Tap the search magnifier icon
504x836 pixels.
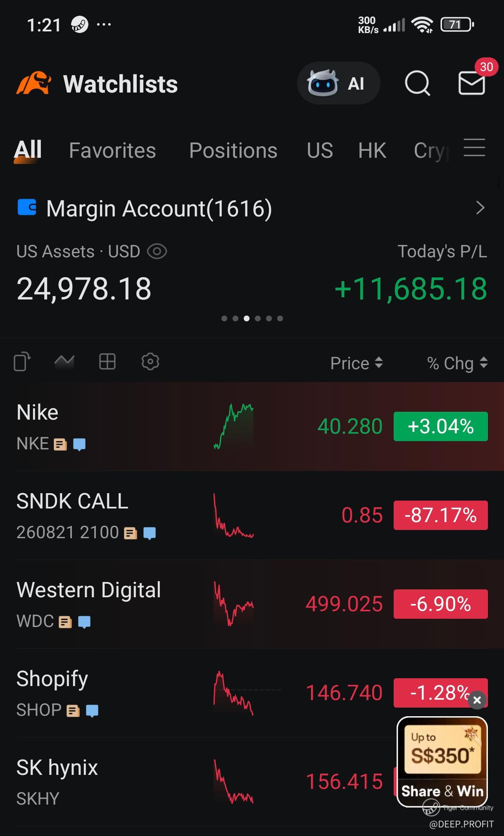(x=417, y=83)
